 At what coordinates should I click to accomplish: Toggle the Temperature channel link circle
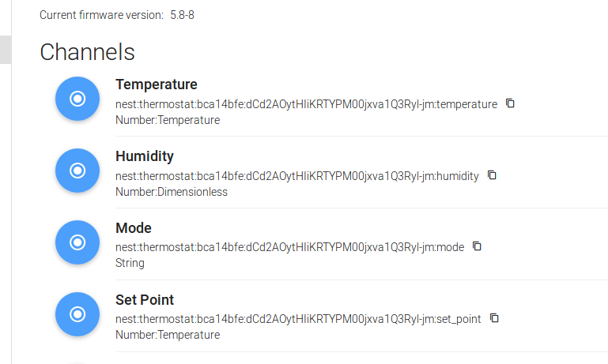(x=77, y=99)
